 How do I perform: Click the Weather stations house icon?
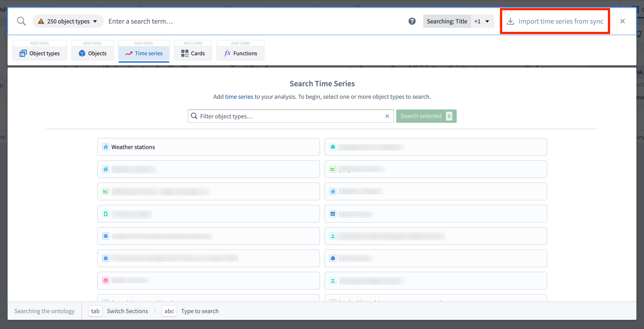pos(106,147)
